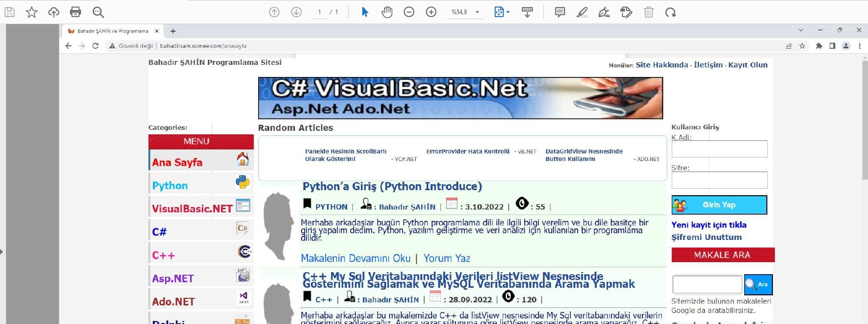Click the Python item in the categories menu
Screen dimensions: 868x324
tap(170, 186)
